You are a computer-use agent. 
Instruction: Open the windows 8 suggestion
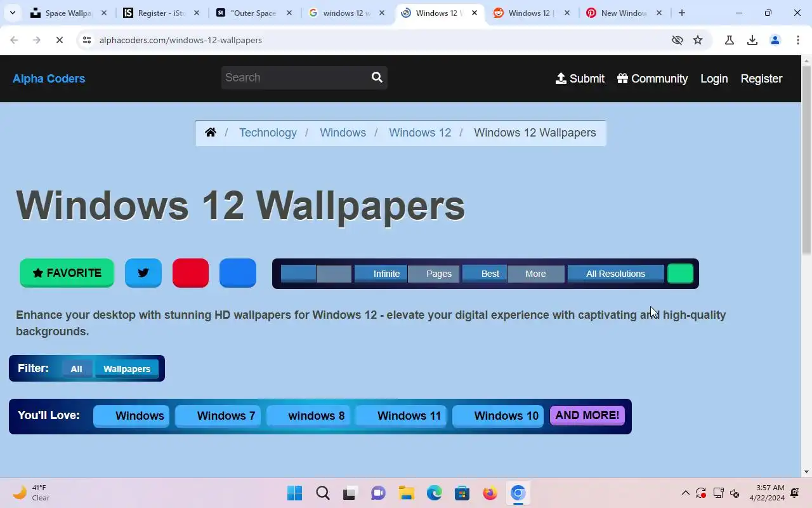[308, 416]
